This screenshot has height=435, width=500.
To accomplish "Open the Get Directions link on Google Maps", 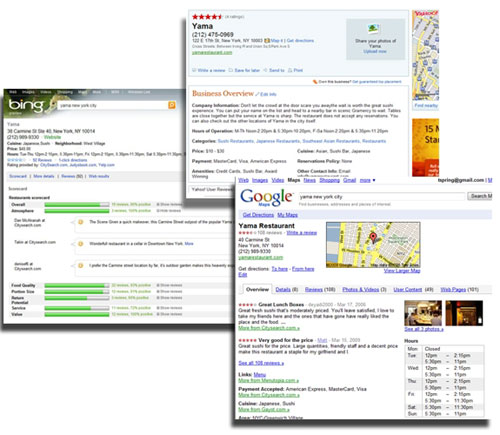I will pos(258,215).
